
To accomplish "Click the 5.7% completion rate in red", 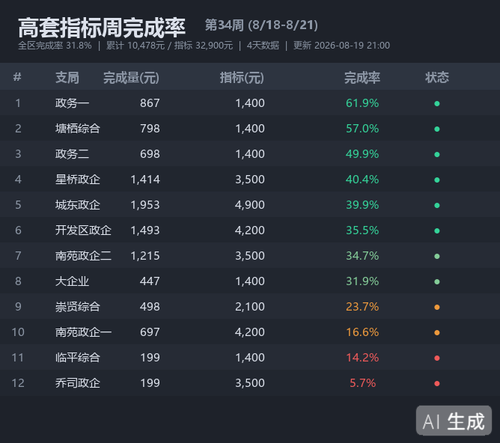I will point(363,383).
